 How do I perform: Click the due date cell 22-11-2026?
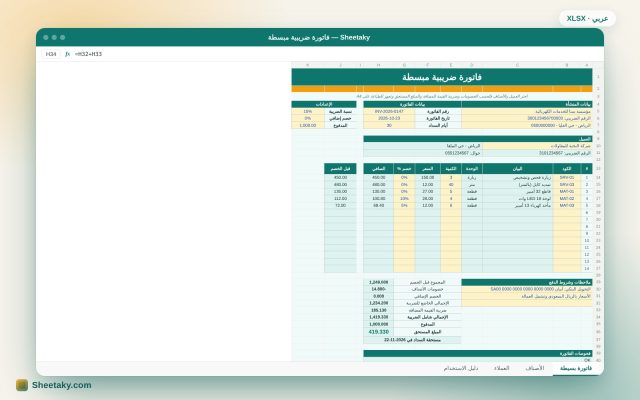coord(412,340)
